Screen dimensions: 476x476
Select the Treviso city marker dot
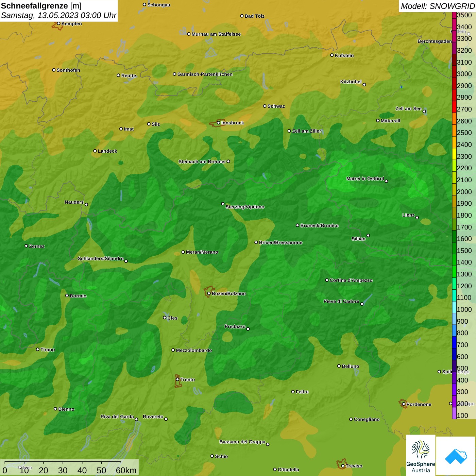point(343,466)
